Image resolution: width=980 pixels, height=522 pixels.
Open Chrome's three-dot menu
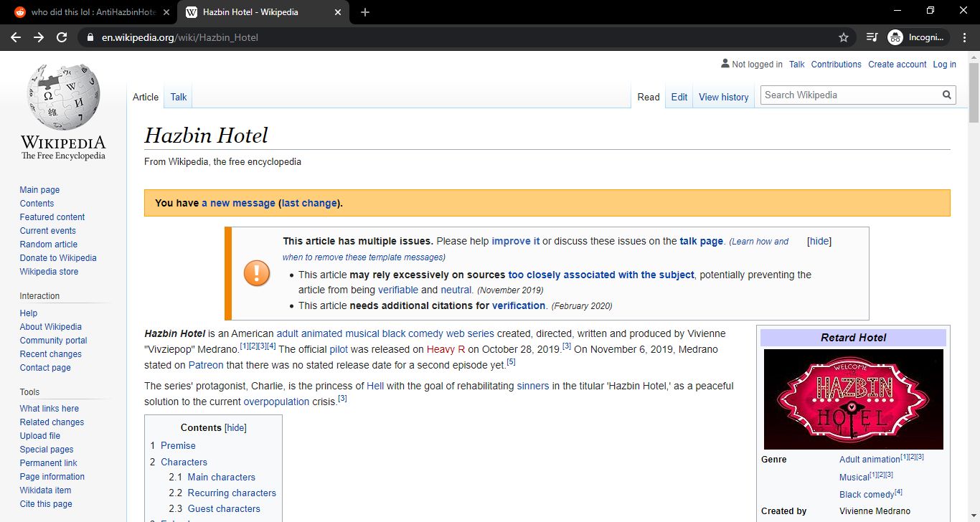tap(963, 37)
